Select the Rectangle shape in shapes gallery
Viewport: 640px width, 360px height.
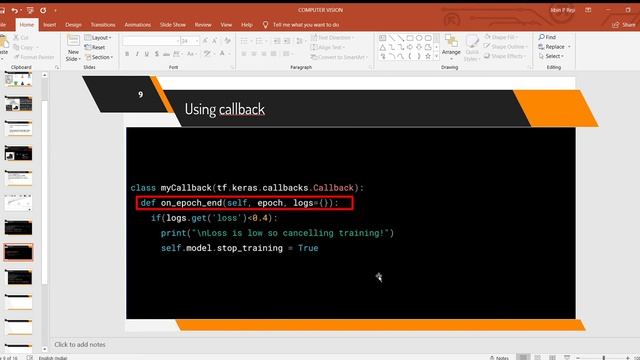409,38
